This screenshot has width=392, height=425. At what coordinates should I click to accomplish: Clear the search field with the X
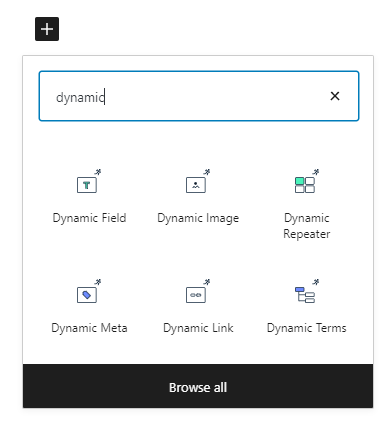[x=335, y=96]
